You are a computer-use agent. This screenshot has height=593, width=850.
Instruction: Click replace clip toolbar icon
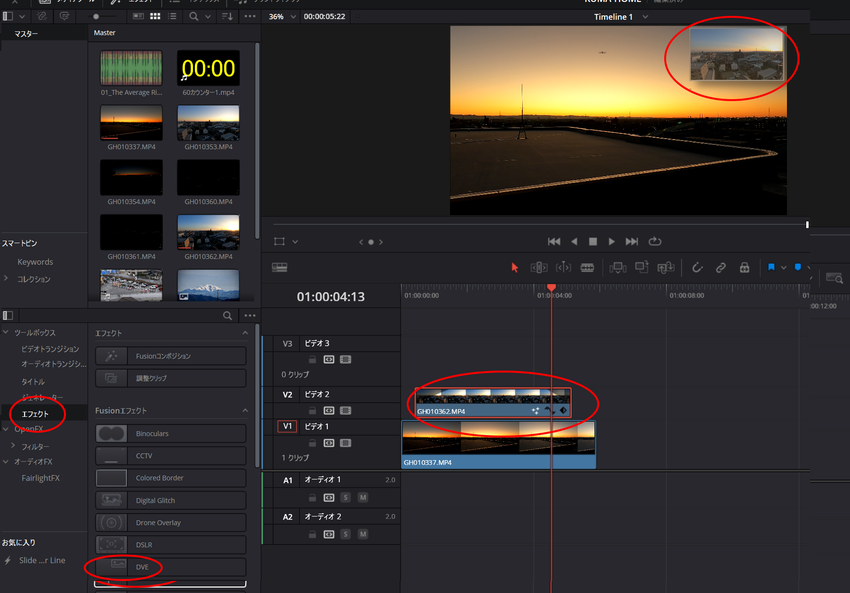coord(666,267)
